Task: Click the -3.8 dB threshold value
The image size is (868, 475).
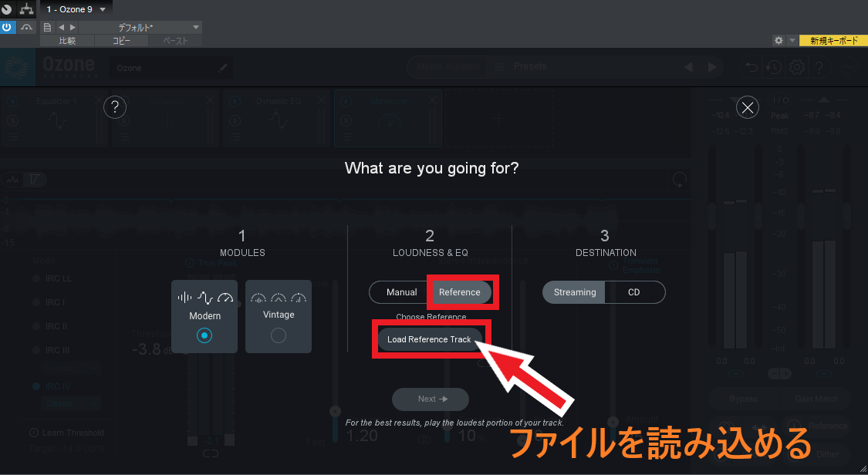Action: tap(153, 349)
